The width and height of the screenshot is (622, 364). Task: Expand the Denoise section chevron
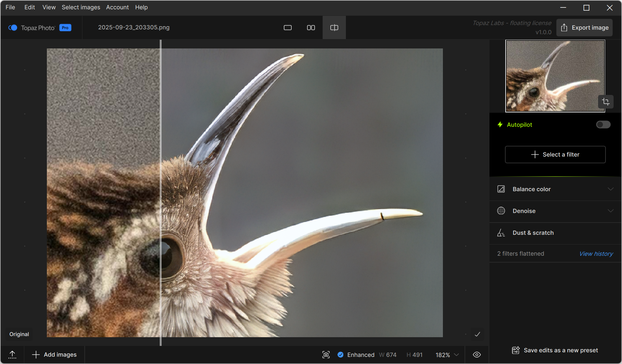click(610, 211)
